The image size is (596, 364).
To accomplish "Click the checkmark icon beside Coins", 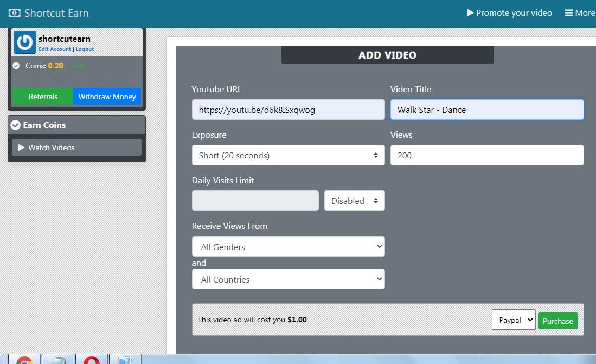I will pyautogui.click(x=16, y=66).
